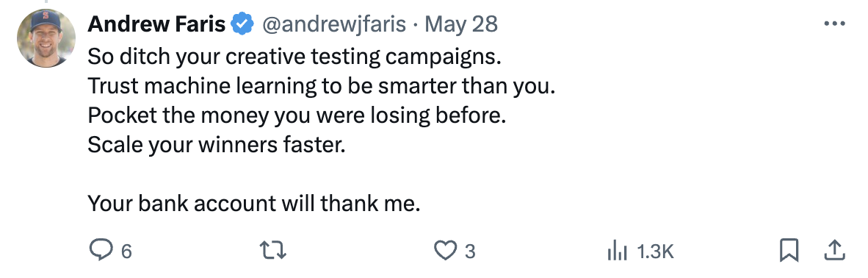Click the line 'Scale your winners faster'

click(217, 145)
